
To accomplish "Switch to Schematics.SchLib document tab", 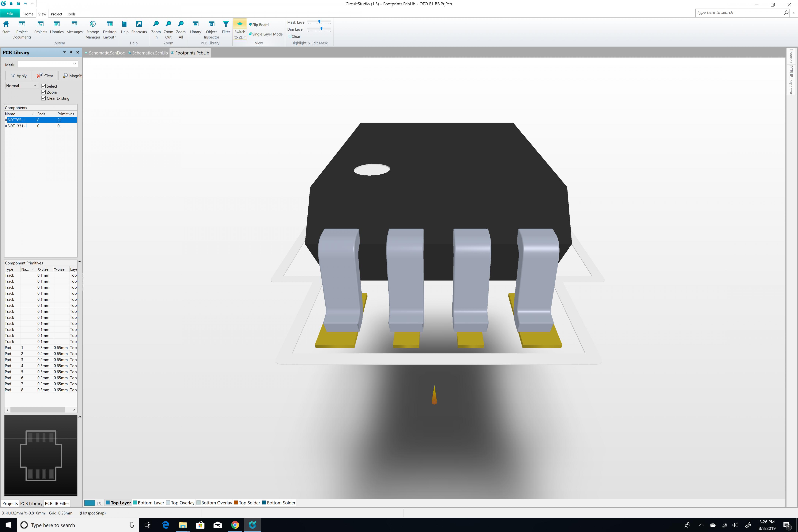I will (148, 53).
